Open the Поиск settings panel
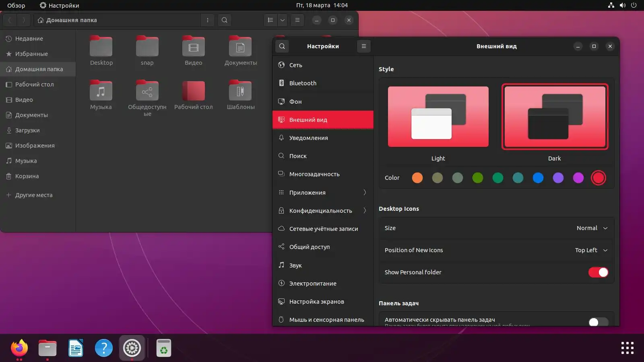This screenshot has width=644, height=362. [323, 156]
